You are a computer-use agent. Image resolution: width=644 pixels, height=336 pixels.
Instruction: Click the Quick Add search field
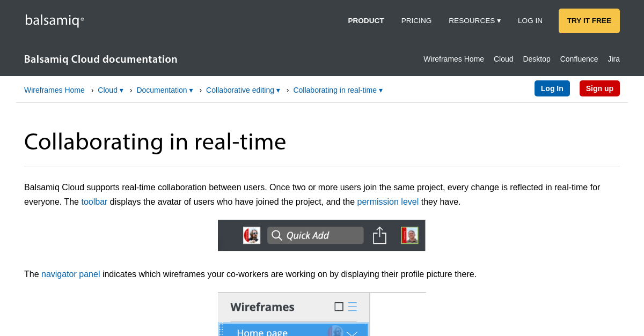pyautogui.click(x=322, y=235)
